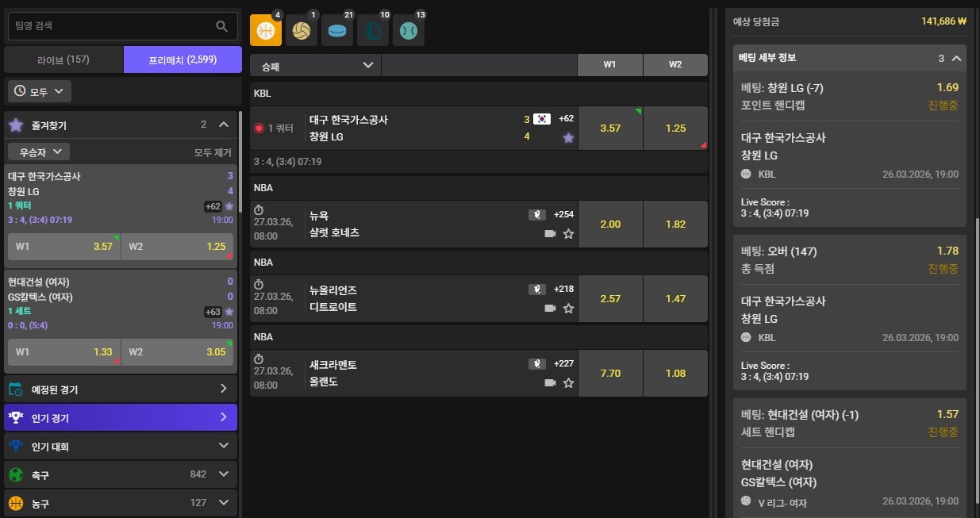Select the basketball sport filter icon

266,30
